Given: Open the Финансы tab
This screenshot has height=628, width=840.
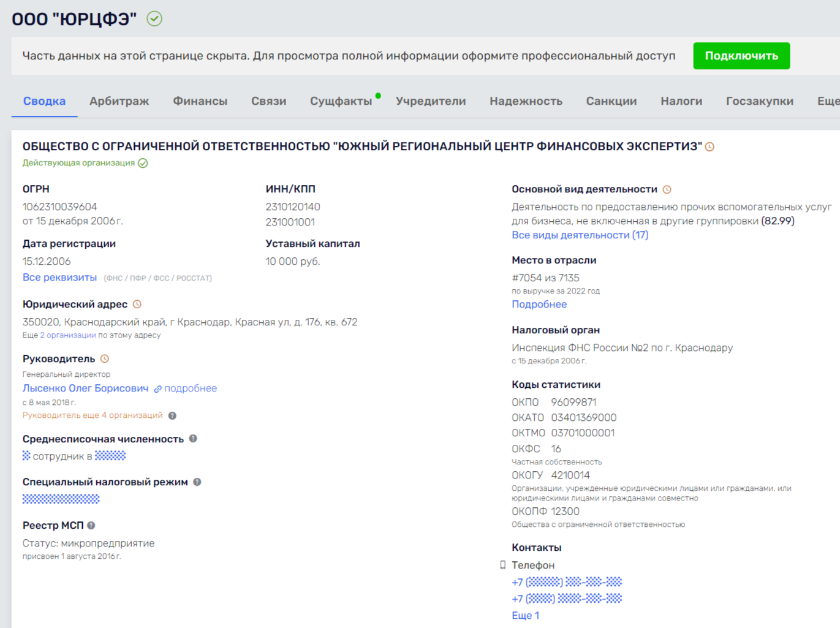Looking at the screenshot, I should coord(200,101).
